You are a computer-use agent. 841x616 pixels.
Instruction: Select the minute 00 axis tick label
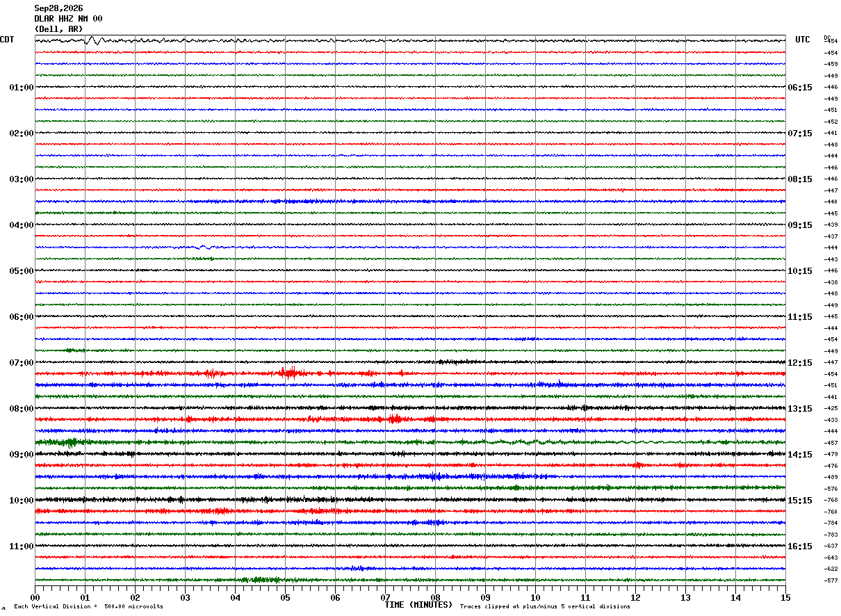tap(35, 597)
